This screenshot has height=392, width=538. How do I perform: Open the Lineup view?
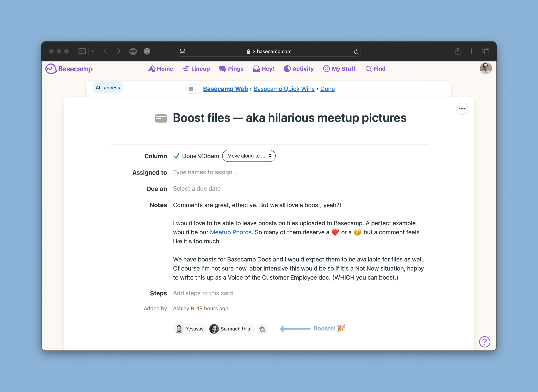click(x=196, y=69)
